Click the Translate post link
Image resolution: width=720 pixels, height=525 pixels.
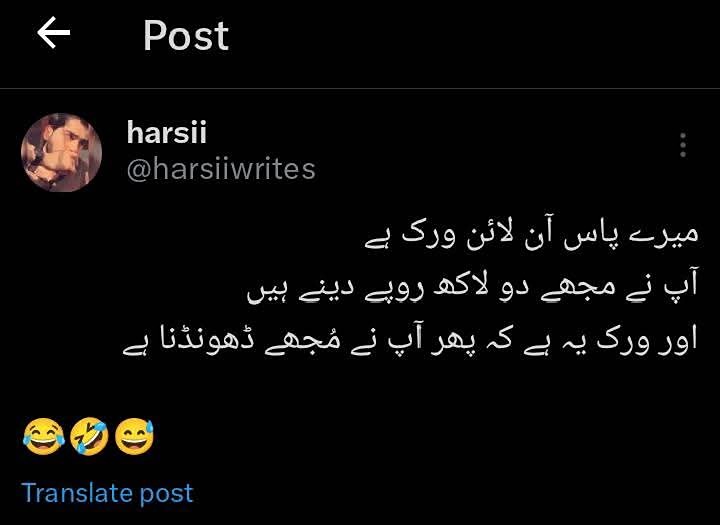107,493
